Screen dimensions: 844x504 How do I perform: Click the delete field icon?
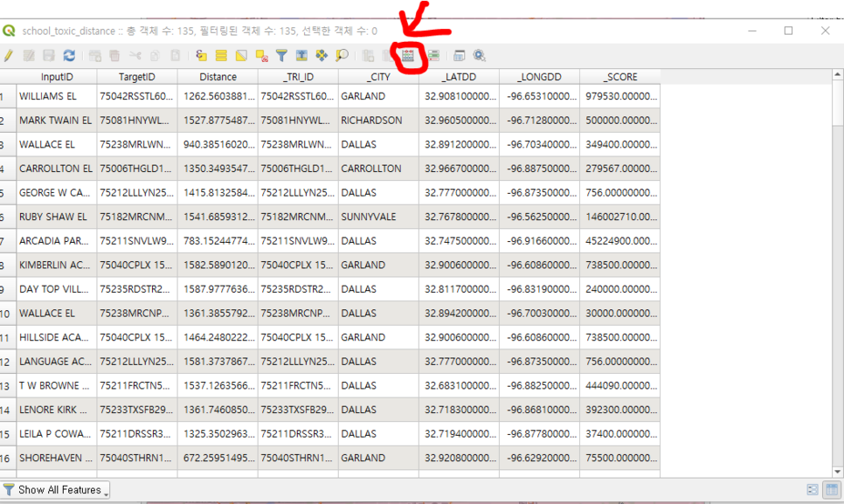click(x=388, y=55)
